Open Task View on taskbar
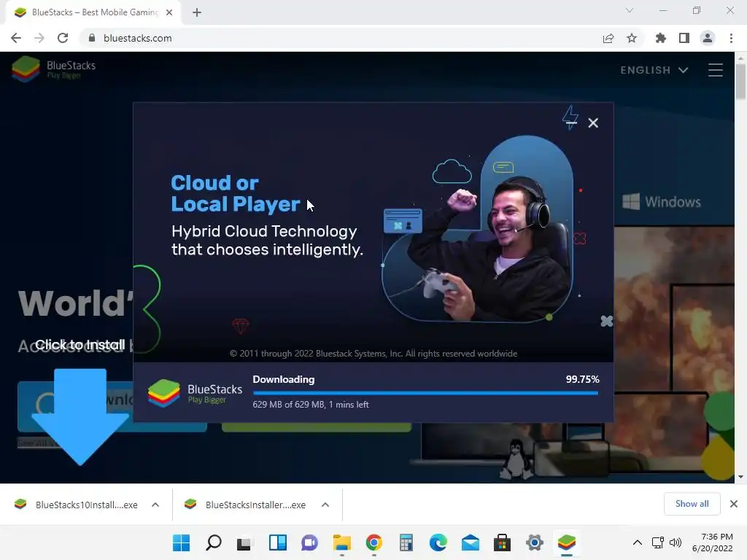 tap(244, 542)
